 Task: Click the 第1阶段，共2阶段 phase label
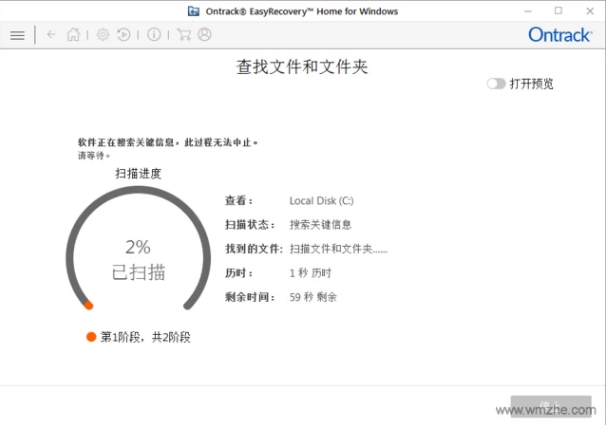(x=146, y=337)
